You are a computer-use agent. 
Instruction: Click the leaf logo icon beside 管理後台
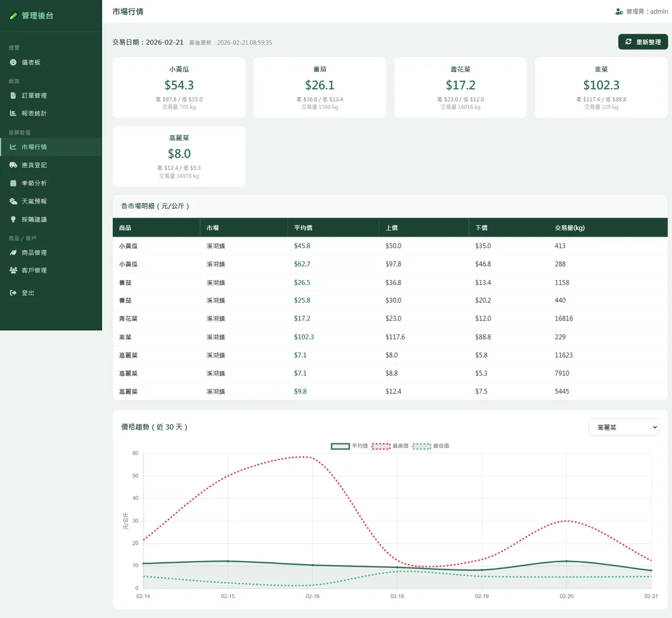[13, 16]
